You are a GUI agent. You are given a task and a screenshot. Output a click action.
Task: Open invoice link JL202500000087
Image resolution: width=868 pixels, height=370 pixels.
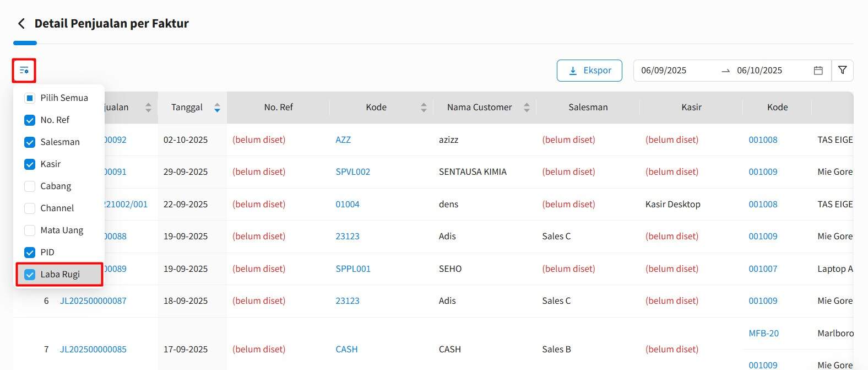[93, 301]
